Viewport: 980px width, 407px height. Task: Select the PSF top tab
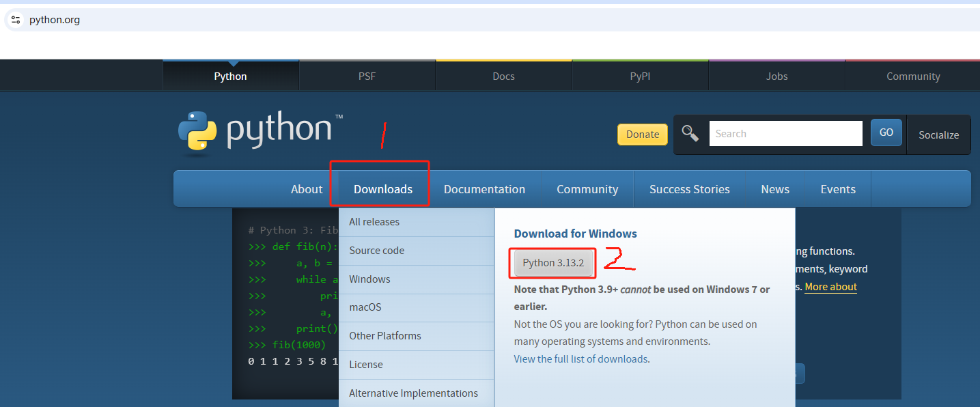pyautogui.click(x=367, y=76)
